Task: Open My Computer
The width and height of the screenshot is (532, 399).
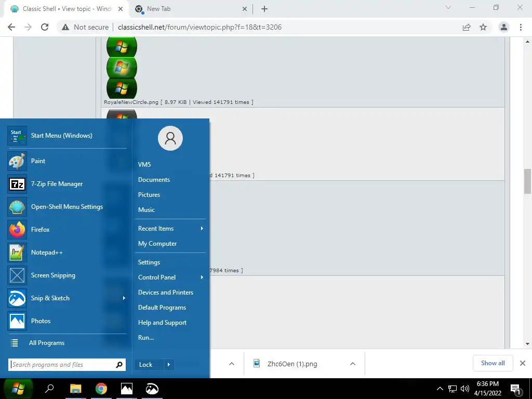Action: pos(157,244)
